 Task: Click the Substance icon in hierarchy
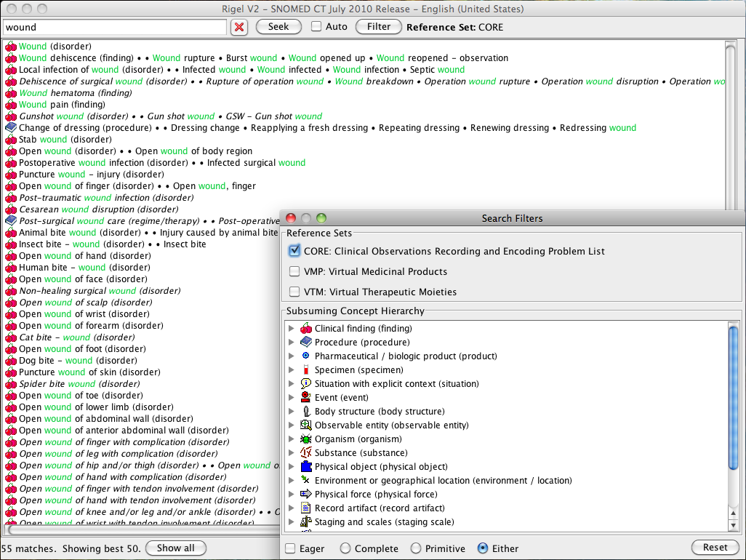tap(306, 452)
